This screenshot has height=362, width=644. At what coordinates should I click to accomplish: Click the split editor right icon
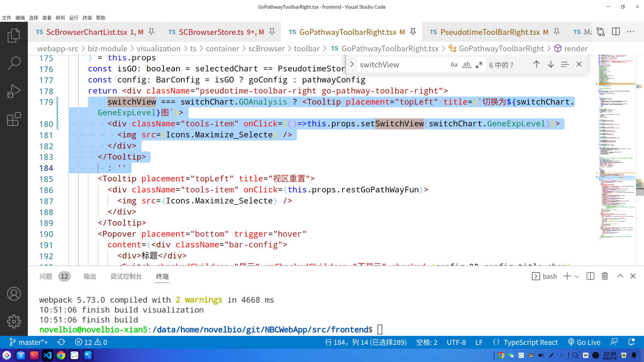(616, 32)
